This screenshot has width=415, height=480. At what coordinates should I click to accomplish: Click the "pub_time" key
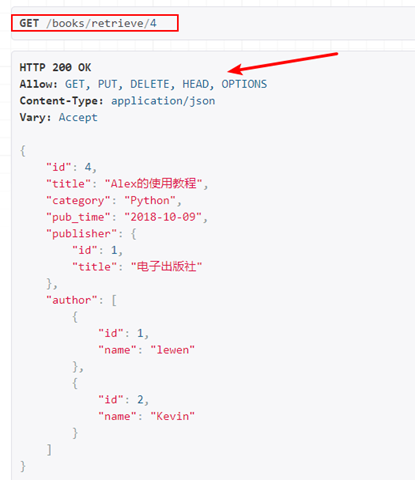pyautogui.click(x=78, y=217)
